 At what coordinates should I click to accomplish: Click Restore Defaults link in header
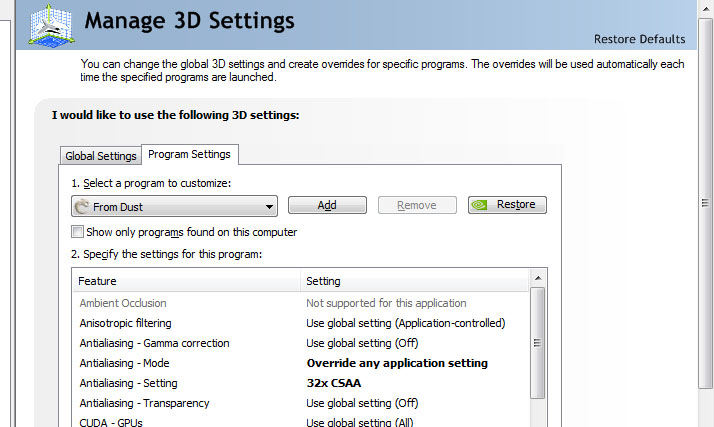(x=639, y=39)
